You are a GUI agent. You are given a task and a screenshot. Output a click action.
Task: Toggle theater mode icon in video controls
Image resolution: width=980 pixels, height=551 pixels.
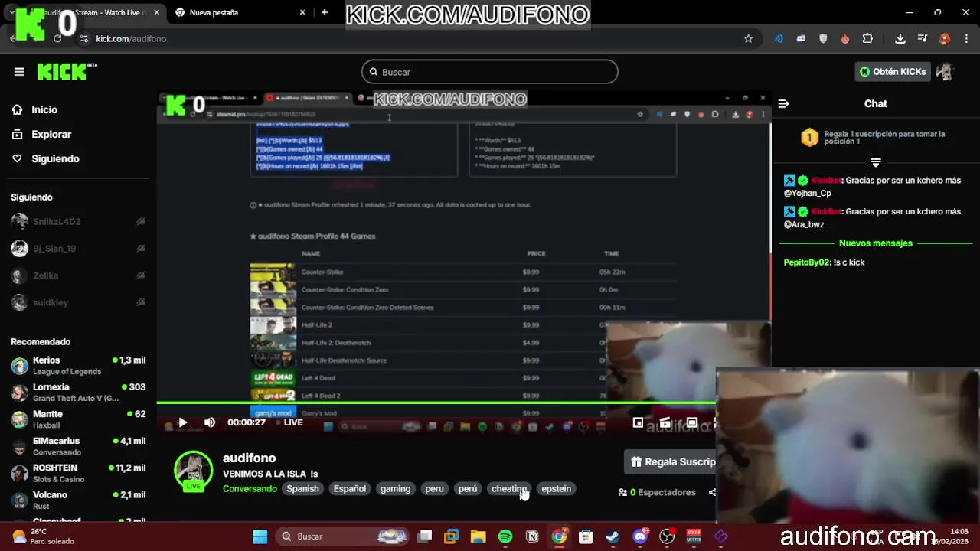pos(692,422)
